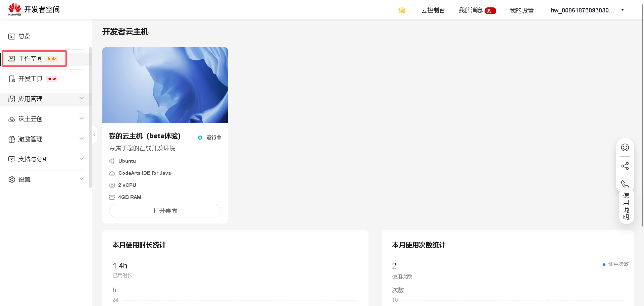Click the crown membership icon in top bar
644x306 pixels.
(x=402, y=10)
